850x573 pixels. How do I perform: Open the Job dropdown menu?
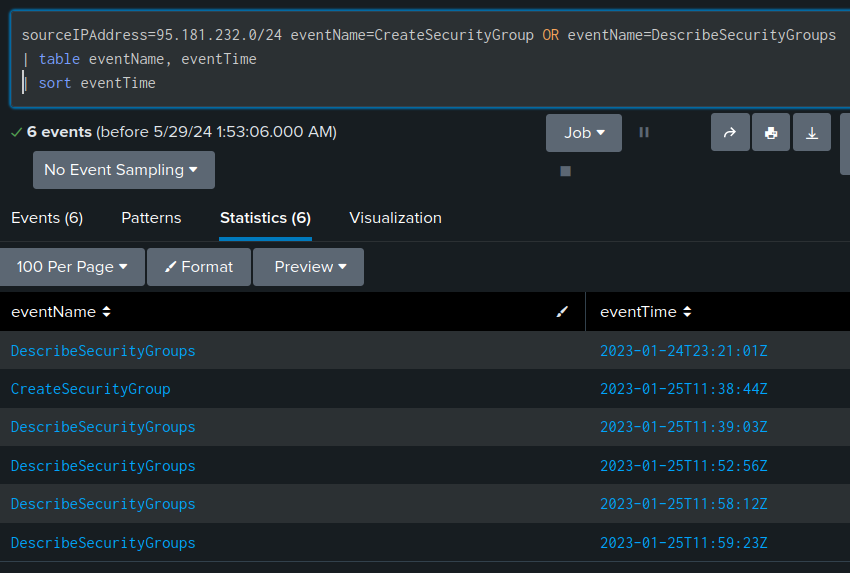coord(584,133)
